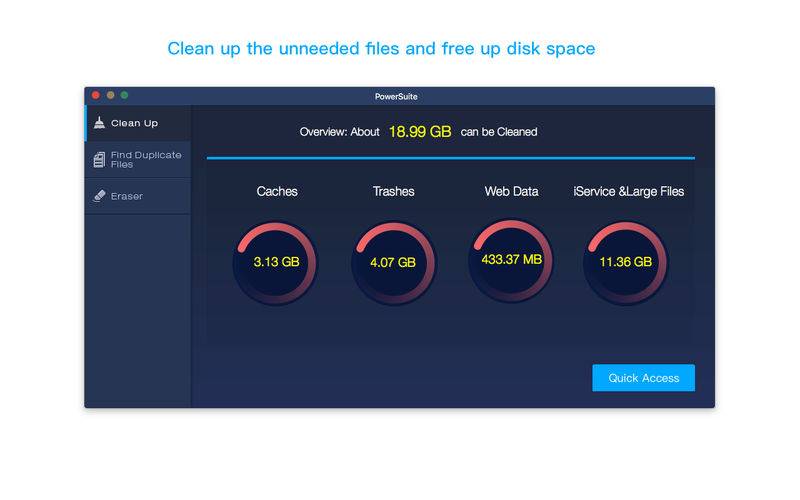Click the PowerSuite window title
The width and height of the screenshot is (800, 500).
[x=396, y=96]
